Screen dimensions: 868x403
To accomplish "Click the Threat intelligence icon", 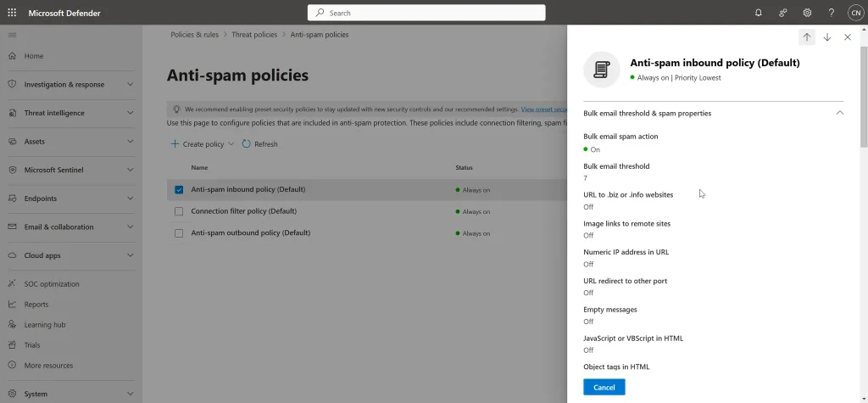I will (12, 113).
